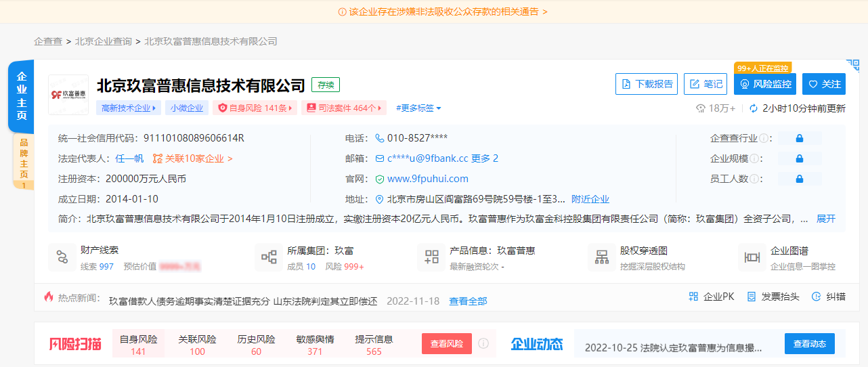Screen dimensions: 868x367
Task: Open the 股权穿透图 equity structure icon
Action: point(602,257)
